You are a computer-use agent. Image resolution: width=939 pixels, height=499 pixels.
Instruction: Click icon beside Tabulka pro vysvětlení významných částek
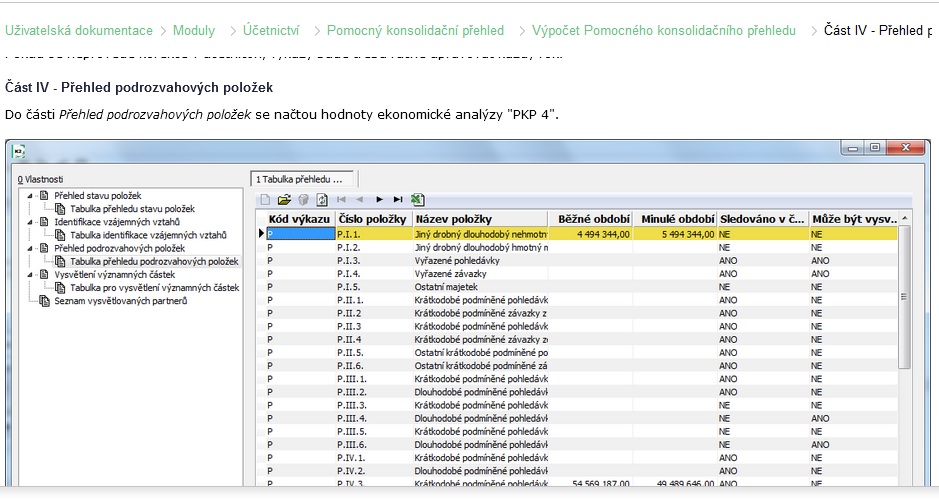coord(60,288)
